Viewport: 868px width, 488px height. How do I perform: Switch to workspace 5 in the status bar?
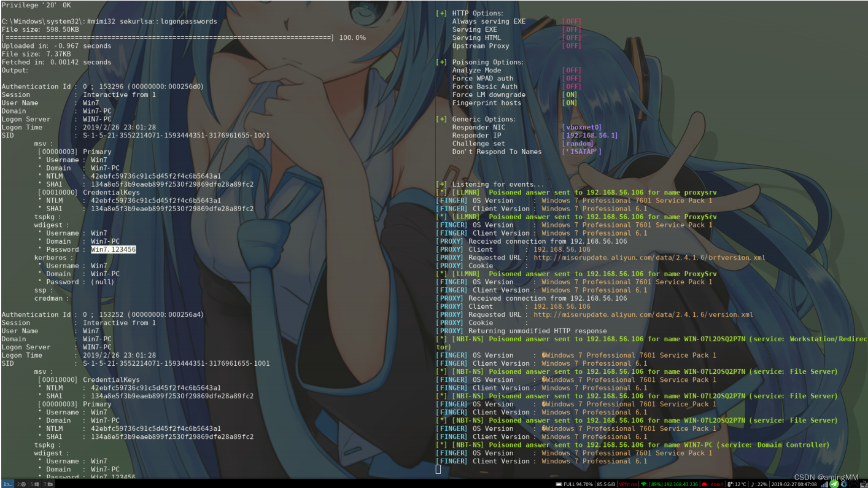coord(34,484)
